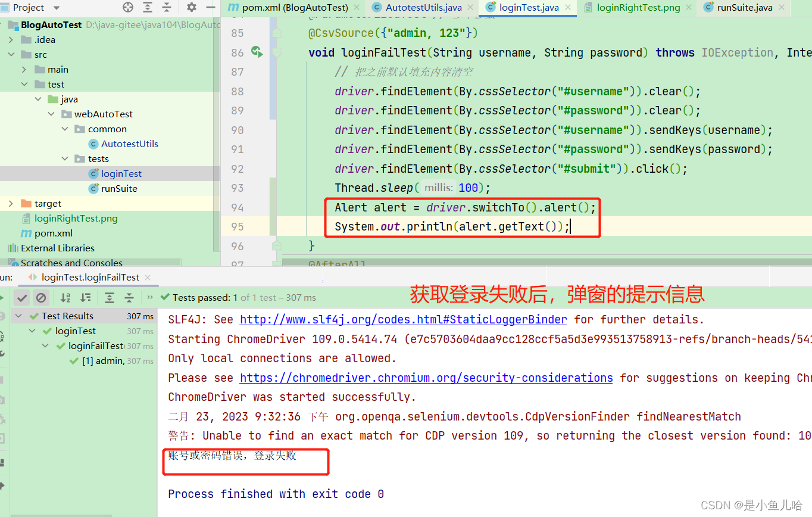Collapse the webAutoTest package
This screenshot has width=812, height=517.
click(52, 114)
